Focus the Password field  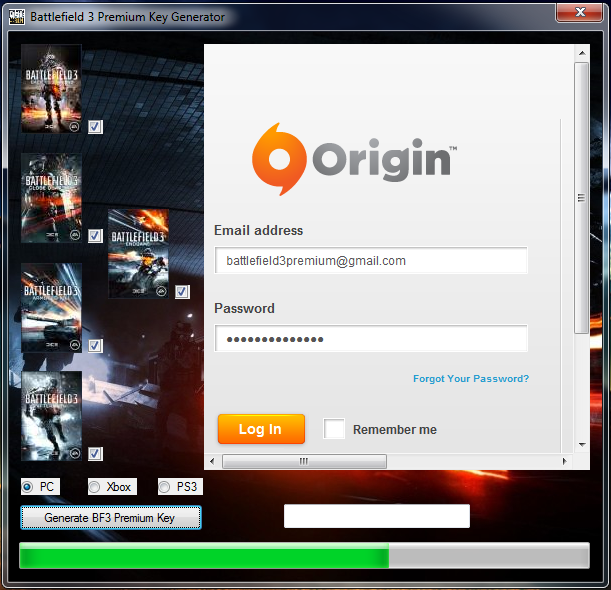(x=371, y=338)
